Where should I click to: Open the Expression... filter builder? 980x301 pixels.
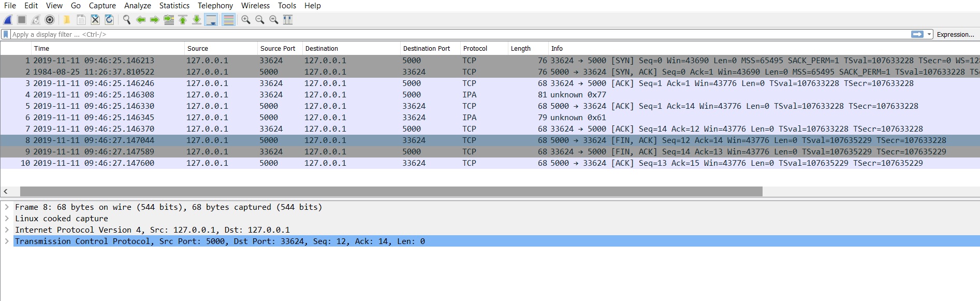(955, 34)
